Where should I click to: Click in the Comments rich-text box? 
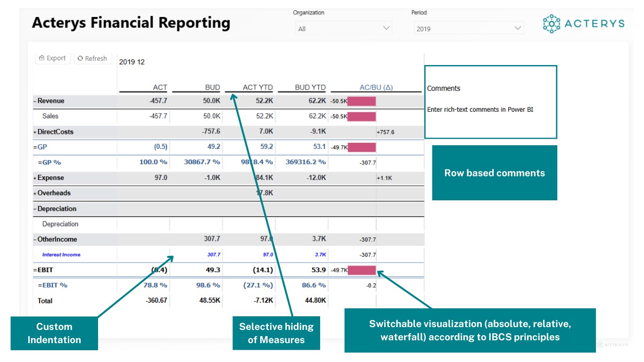(491, 102)
